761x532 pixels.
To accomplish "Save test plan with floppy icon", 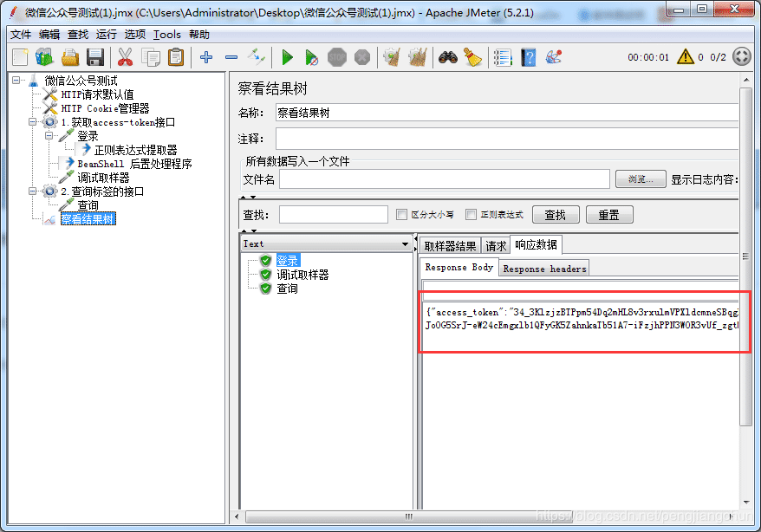I will pos(95,57).
